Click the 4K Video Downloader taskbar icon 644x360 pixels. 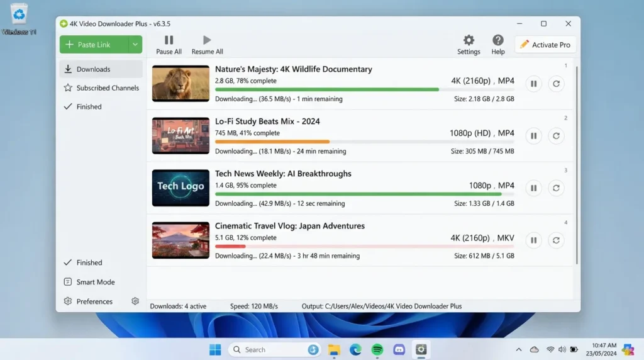421,350
